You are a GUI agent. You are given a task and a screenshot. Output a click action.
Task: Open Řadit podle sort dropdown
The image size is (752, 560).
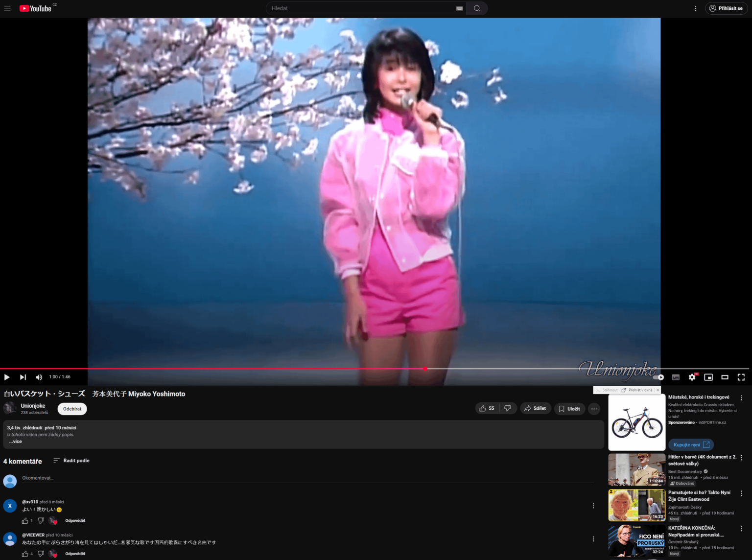pos(71,461)
